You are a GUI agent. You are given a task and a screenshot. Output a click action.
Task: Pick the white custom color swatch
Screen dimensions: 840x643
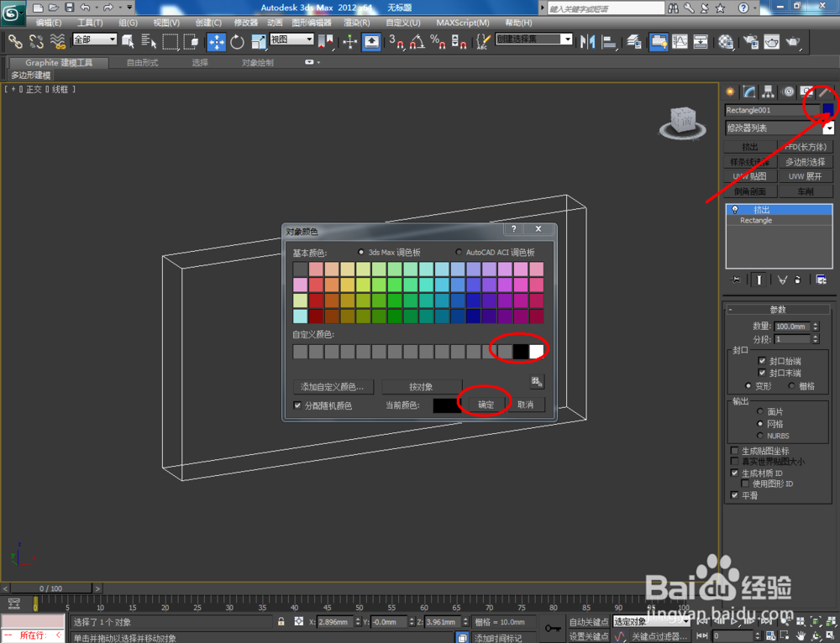pyautogui.click(x=536, y=351)
